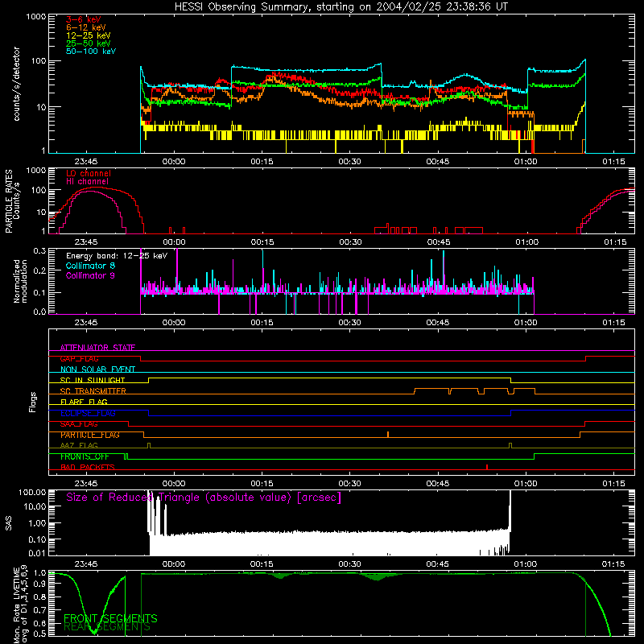The image size is (644, 644).
Task: Click 23:45 time label beneath SAS panel
Action: pos(86,564)
